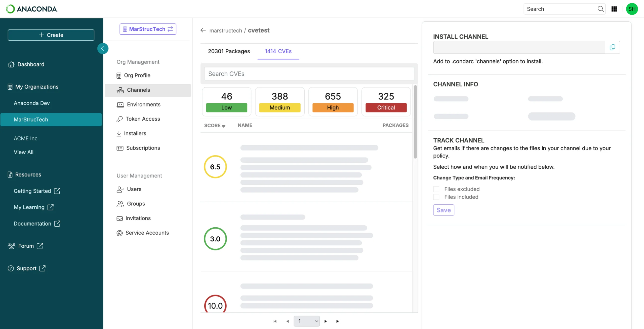
Task: Open the app grid launcher in the header
Action: point(614,9)
